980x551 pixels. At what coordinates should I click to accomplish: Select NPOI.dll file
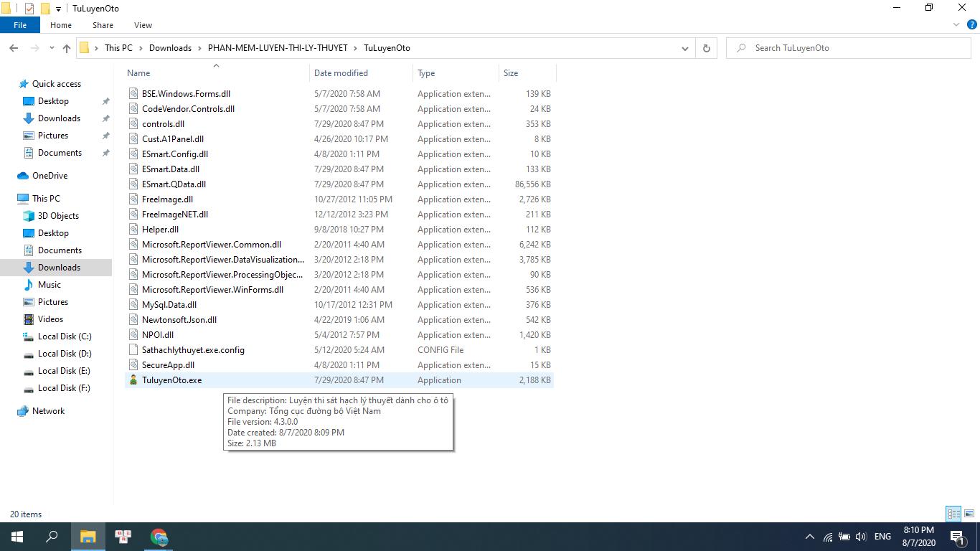[158, 335]
